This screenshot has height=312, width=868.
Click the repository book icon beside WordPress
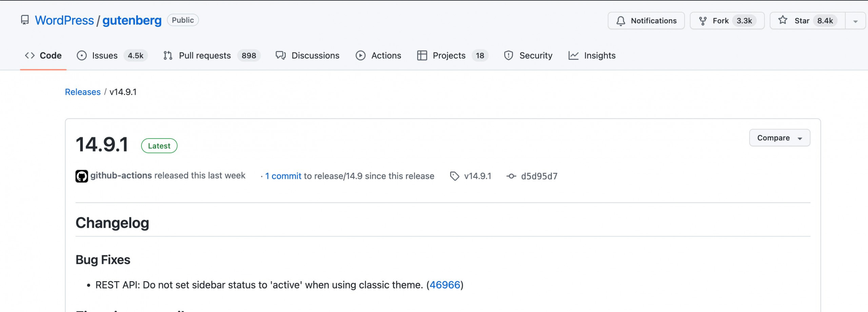coord(25,20)
